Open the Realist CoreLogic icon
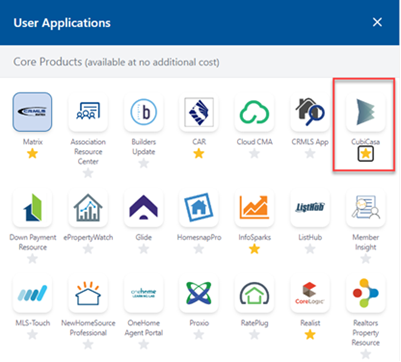This screenshot has width=401, height=362. [310, 293]
